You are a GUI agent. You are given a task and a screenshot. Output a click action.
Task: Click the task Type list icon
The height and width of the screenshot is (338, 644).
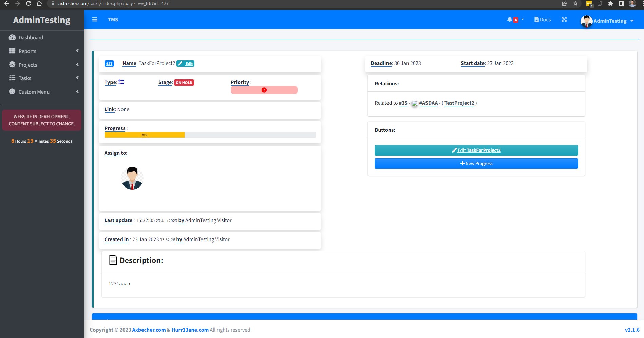121,82
